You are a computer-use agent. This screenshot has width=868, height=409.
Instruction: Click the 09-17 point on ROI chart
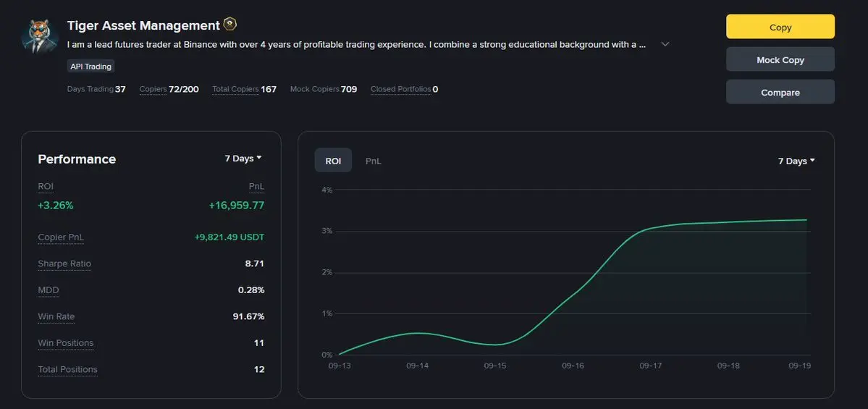650,228
